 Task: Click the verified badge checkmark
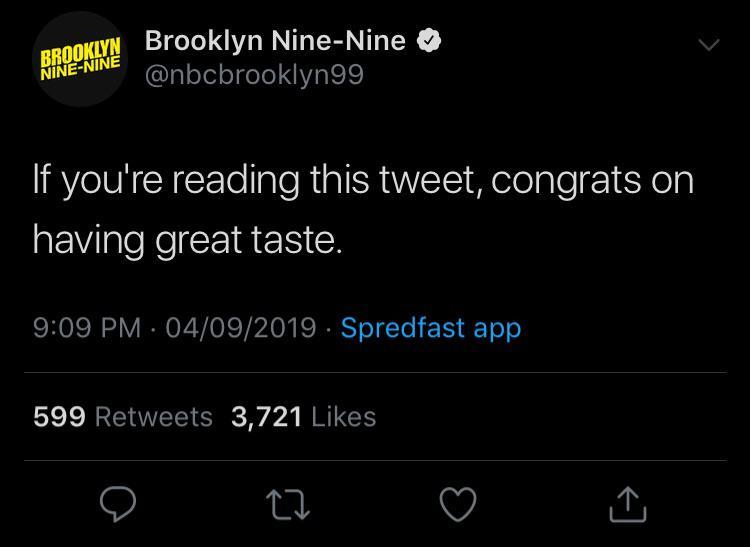pyautogui.click(x=430, y=41)
